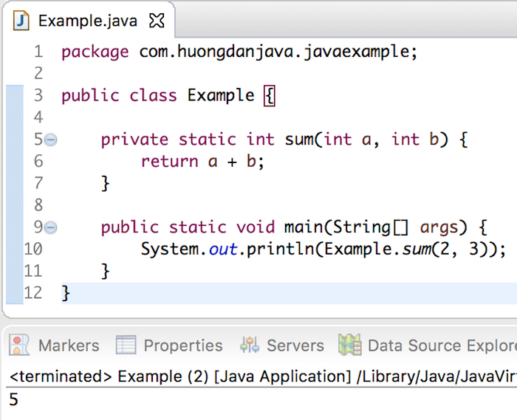Open the Data Source Explorer tab

(428, 345)
